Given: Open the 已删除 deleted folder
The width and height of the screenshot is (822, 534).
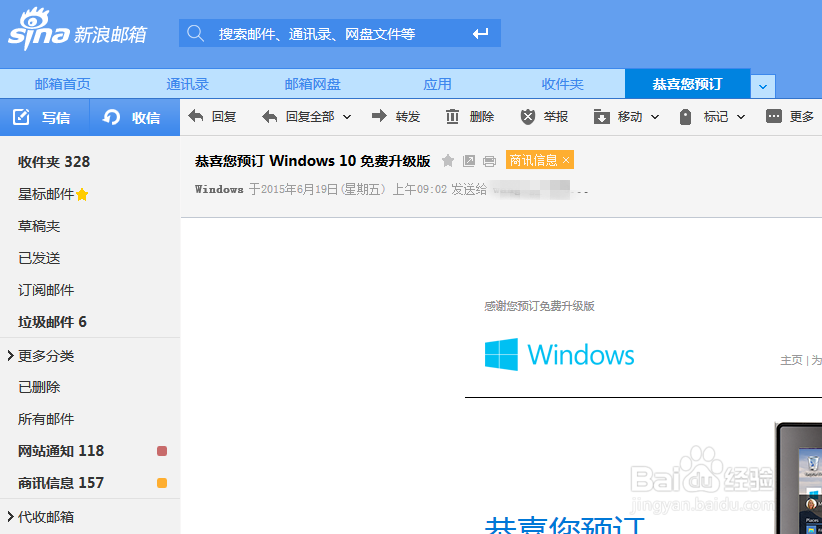Looking at the screenshot, I should [x=39, y=387].
